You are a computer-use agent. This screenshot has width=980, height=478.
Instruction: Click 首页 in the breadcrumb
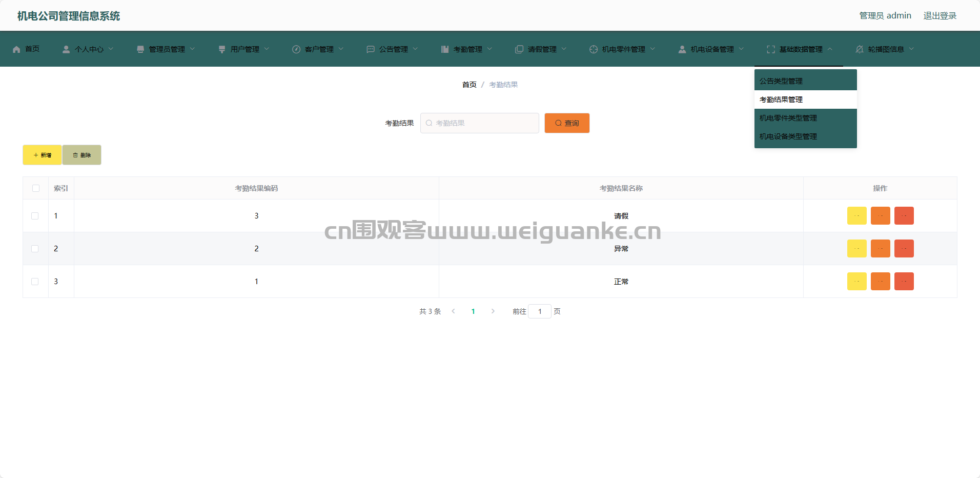[469, 85]
